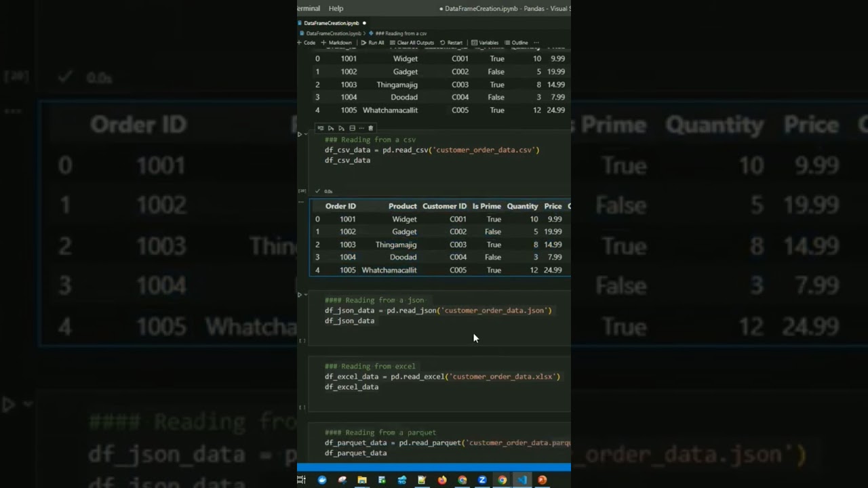Image resolution: width=868 pixels, height=488 pixels.
Task: Open File Explorer from the taskbar
Action: (362, 480)
